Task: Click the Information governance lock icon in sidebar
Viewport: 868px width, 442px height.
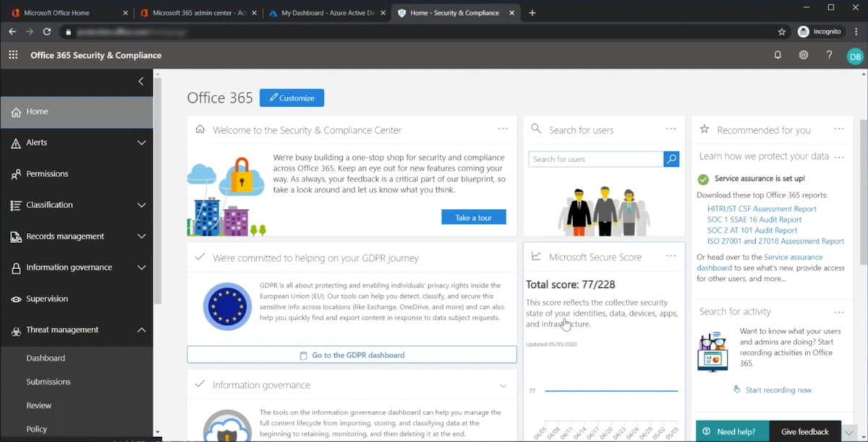Action: click(16, 268)
